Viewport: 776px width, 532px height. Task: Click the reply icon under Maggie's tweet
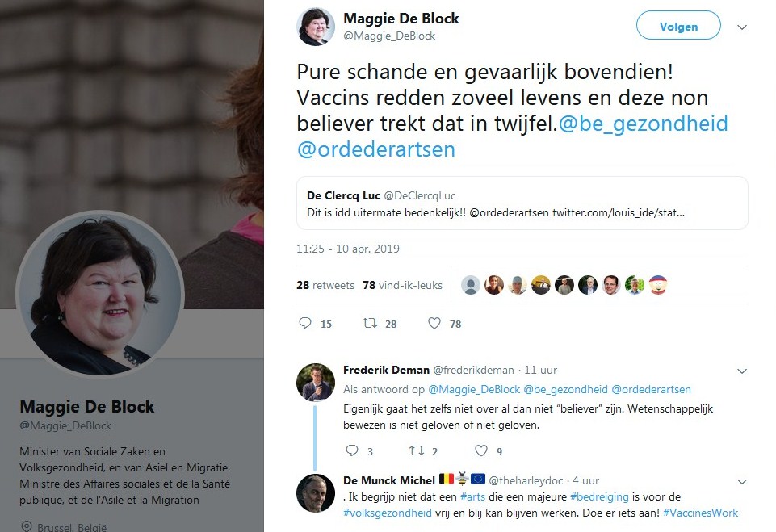coord(305,323)
